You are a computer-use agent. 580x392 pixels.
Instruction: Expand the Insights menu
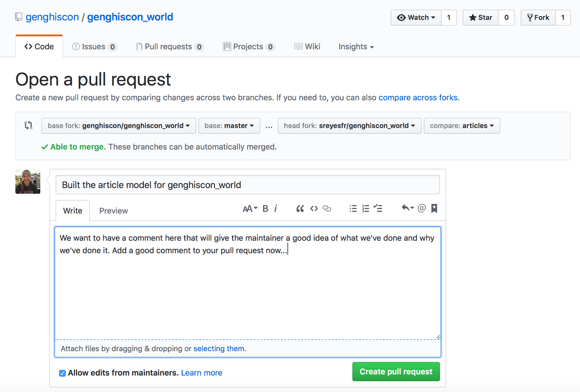coord(356,47)
